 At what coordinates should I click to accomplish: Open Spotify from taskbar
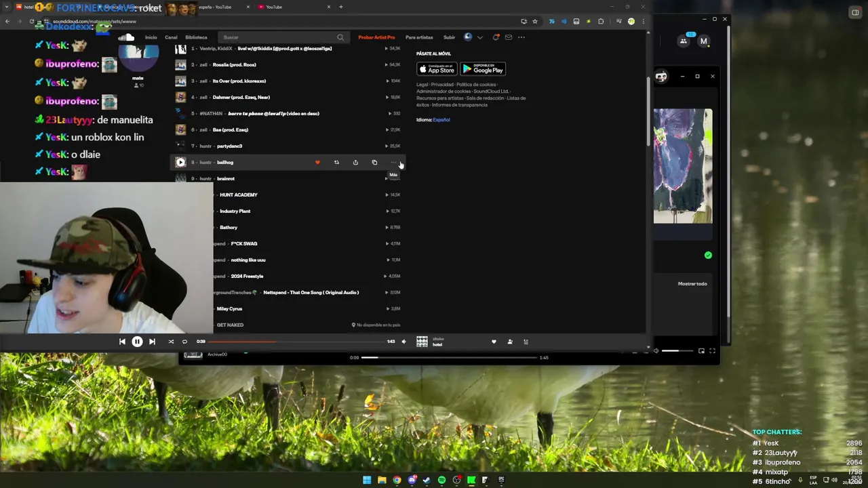pyautogui.click(x=441, y=480)
